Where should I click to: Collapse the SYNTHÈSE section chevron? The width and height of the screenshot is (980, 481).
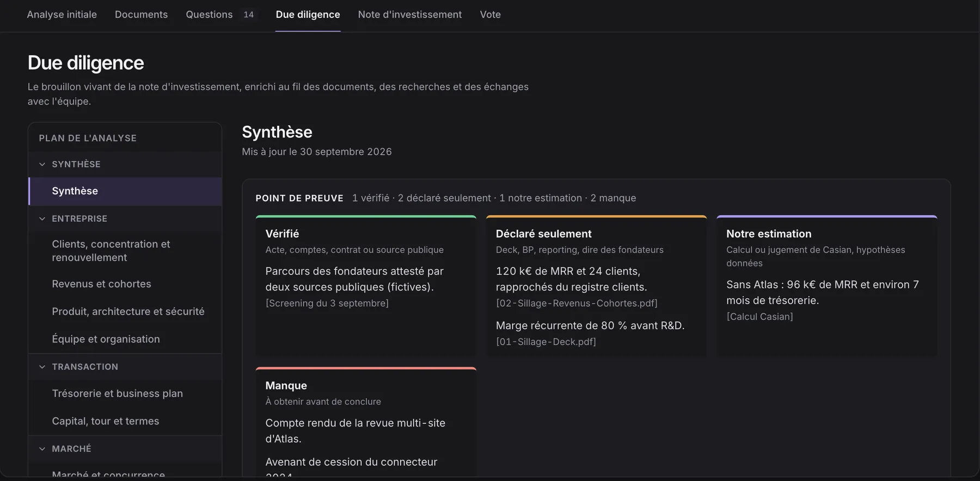pyautogui.click(x=42, y=164)
